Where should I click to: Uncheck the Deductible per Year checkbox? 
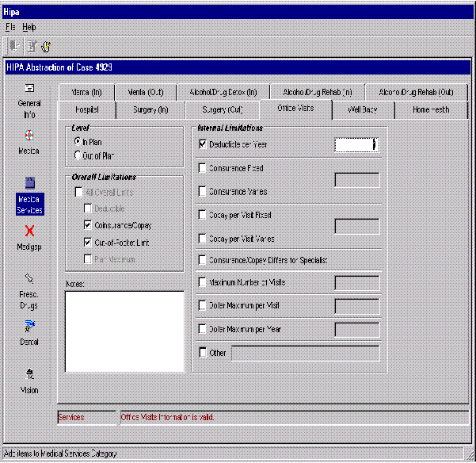point(203,144)
